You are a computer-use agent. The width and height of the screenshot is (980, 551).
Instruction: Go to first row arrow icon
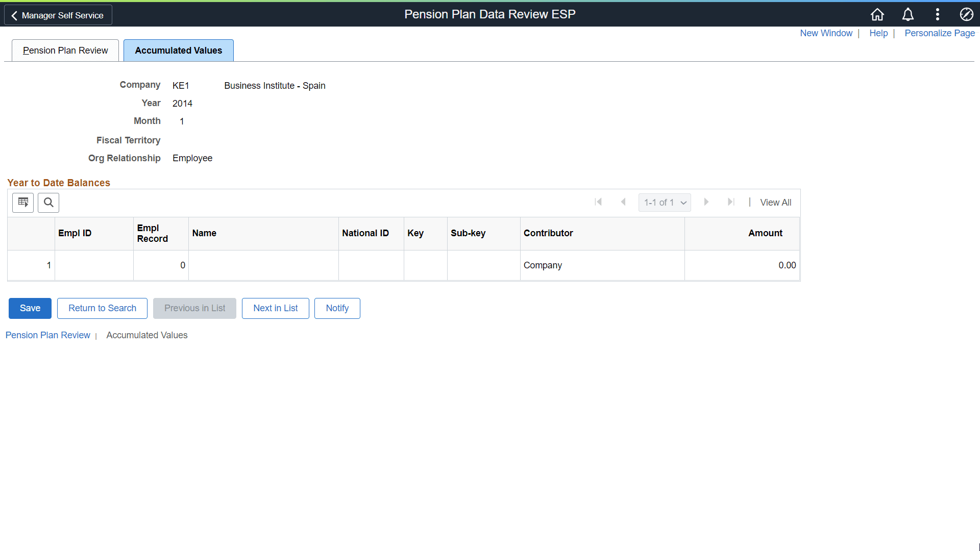click(598, 202)
